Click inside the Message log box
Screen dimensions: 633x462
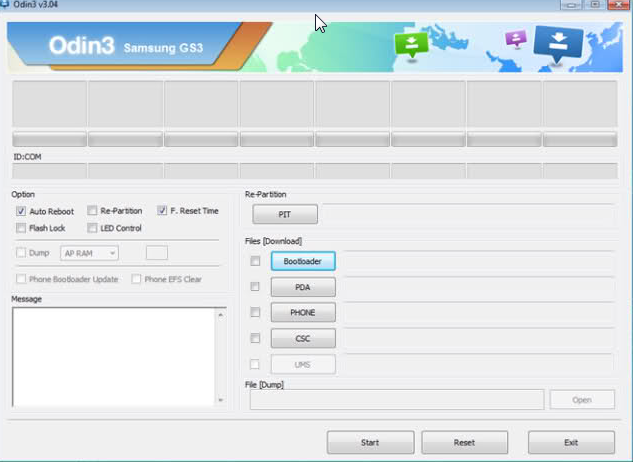113,357
